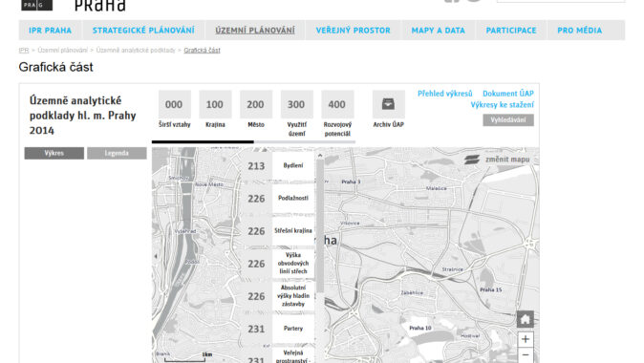
Task: Open ÚZEMNÍ PLÁNOVÁNÍ menu
Action: click(x=255, y=31)
